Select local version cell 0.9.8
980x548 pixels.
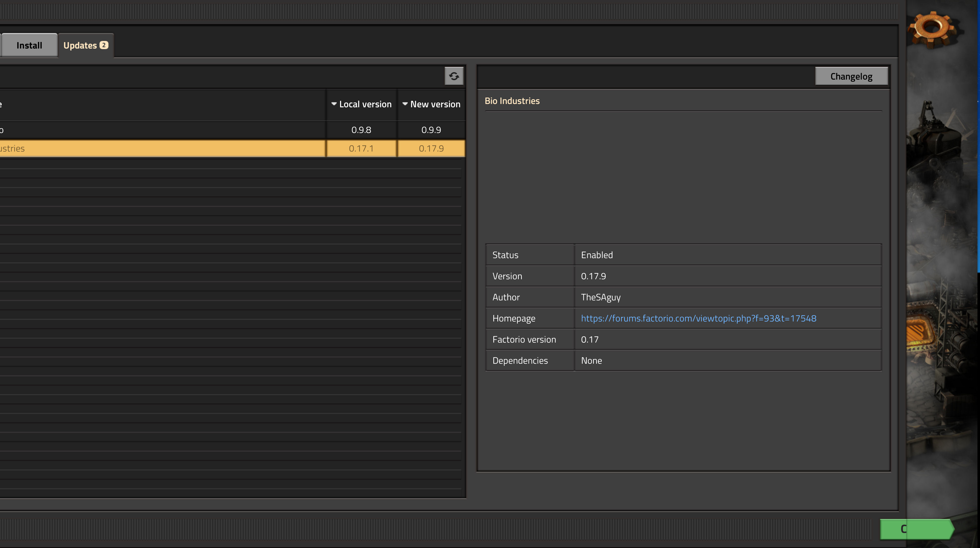tap(361, 130)
